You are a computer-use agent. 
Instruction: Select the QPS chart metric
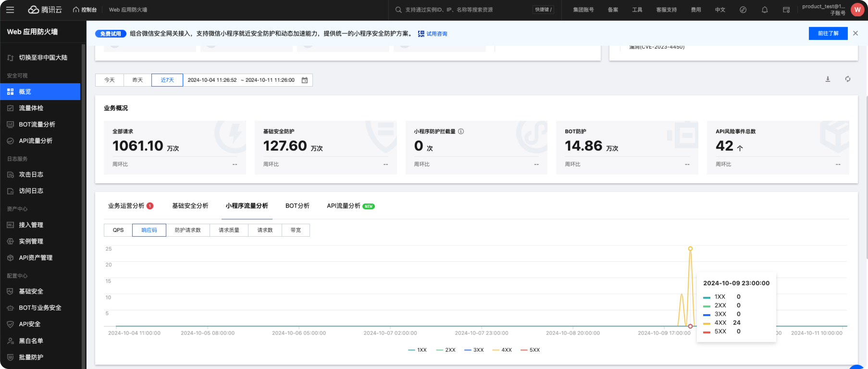pos(118,230)
